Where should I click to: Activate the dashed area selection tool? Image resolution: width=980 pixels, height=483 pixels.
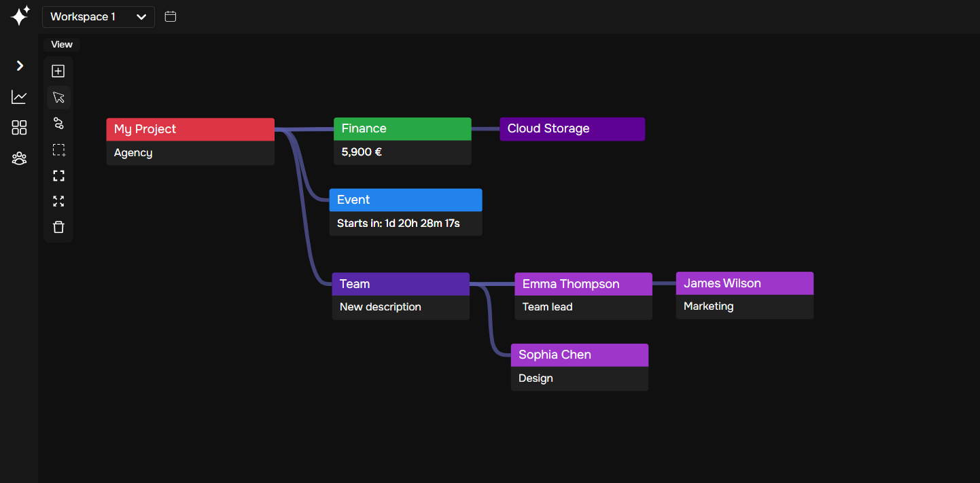coord(58,149)
